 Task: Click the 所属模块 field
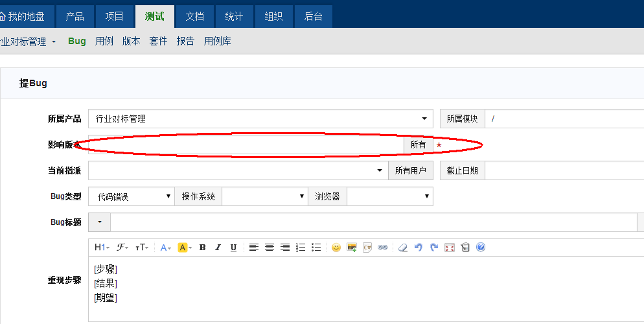coord(564,119)
